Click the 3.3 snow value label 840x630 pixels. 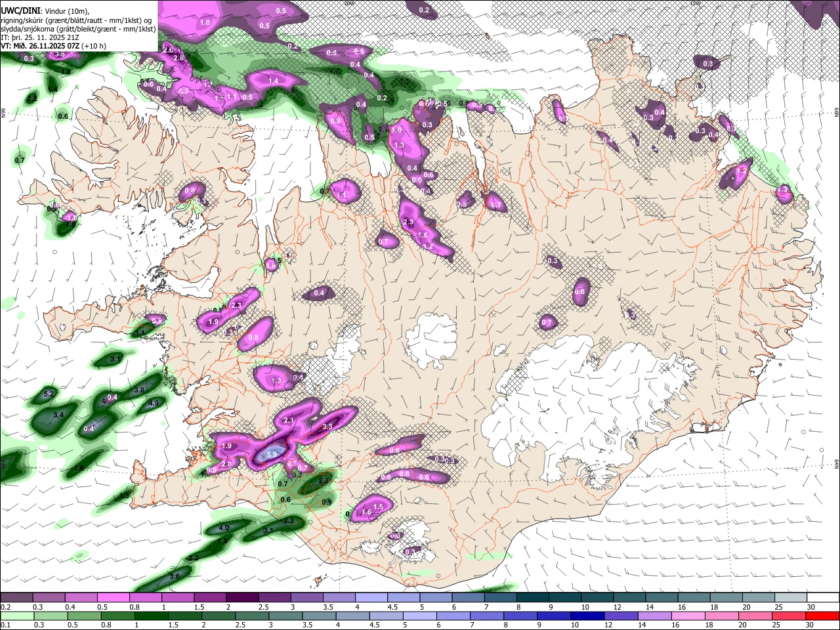[x=328, y=427]
